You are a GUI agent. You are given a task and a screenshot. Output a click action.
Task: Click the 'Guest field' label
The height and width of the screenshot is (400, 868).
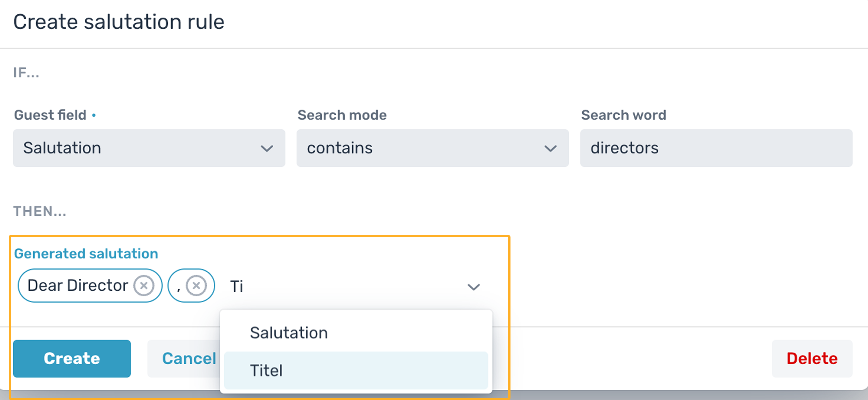coord(50,115)
